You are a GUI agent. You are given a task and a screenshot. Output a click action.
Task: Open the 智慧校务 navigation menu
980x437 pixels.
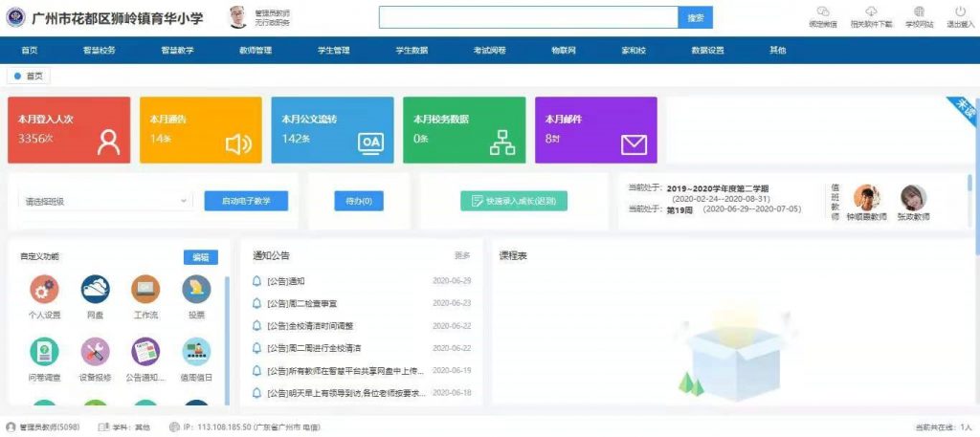(x=98, y=50)
